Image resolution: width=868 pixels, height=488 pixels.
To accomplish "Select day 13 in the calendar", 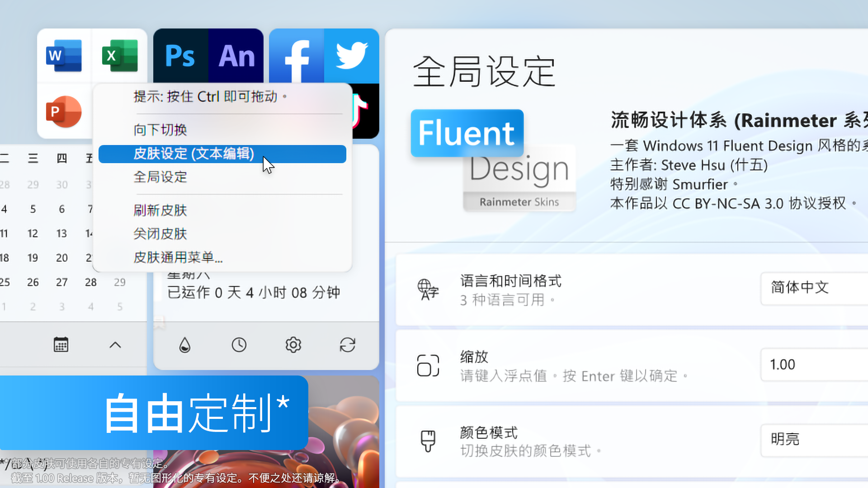I will [62, 234].
